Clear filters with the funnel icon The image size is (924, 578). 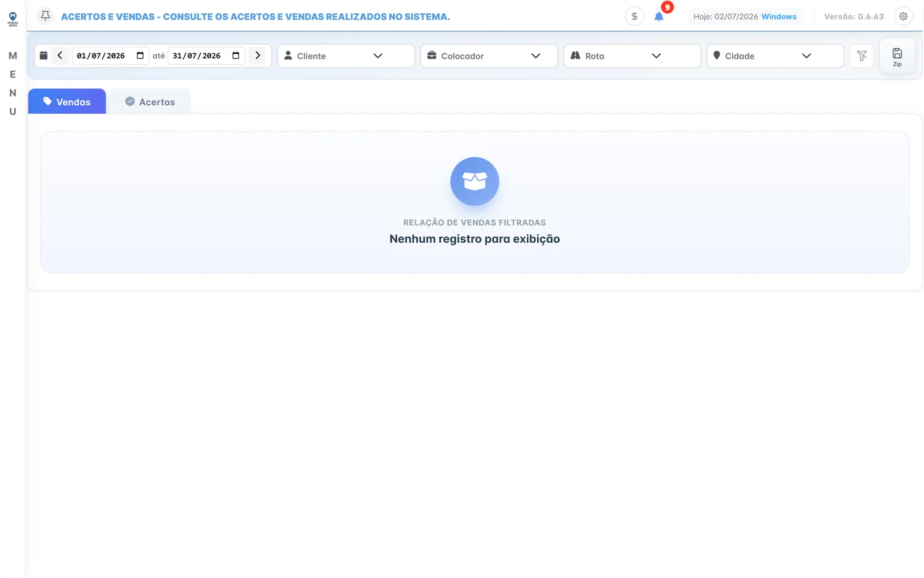pos(862,56)
